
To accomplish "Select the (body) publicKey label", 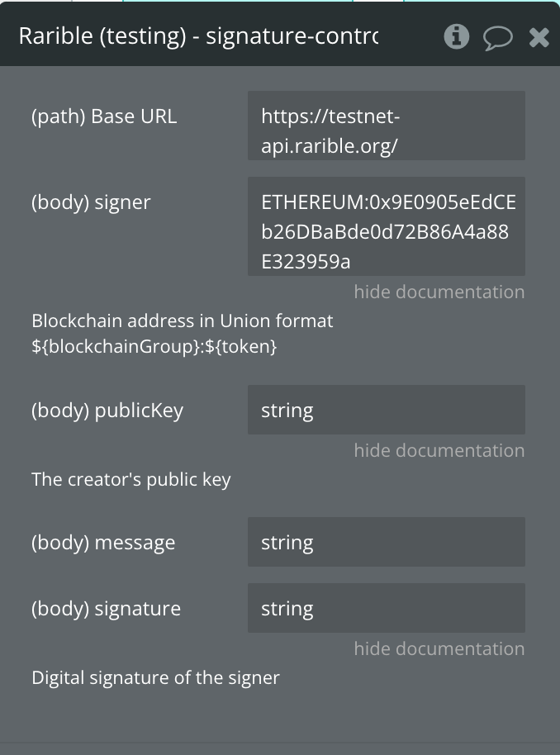I will [x=107, y=411].
